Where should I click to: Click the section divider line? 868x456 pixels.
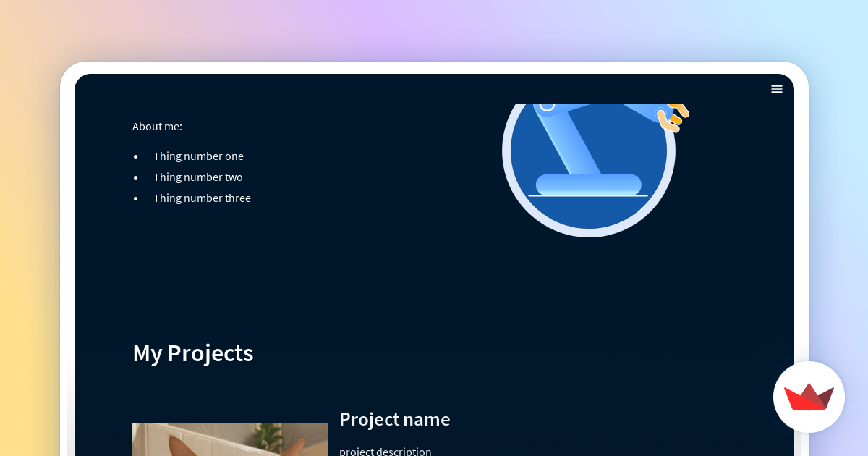click(x=434, y=303)
